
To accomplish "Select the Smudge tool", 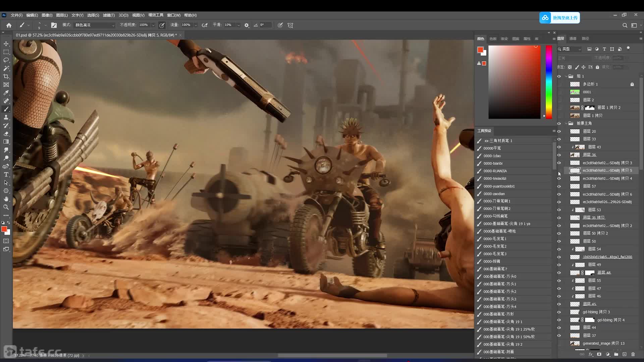I will tap(6, 150).
